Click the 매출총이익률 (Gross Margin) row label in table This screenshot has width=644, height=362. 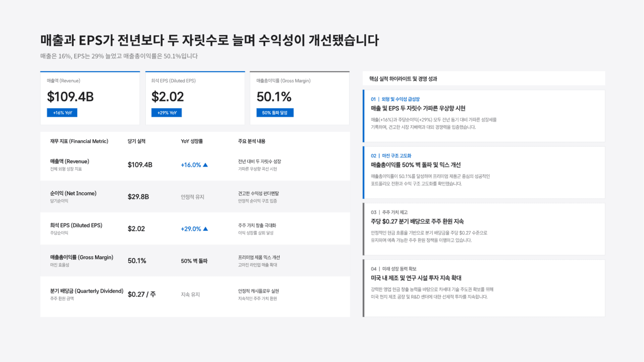point(82,257)
